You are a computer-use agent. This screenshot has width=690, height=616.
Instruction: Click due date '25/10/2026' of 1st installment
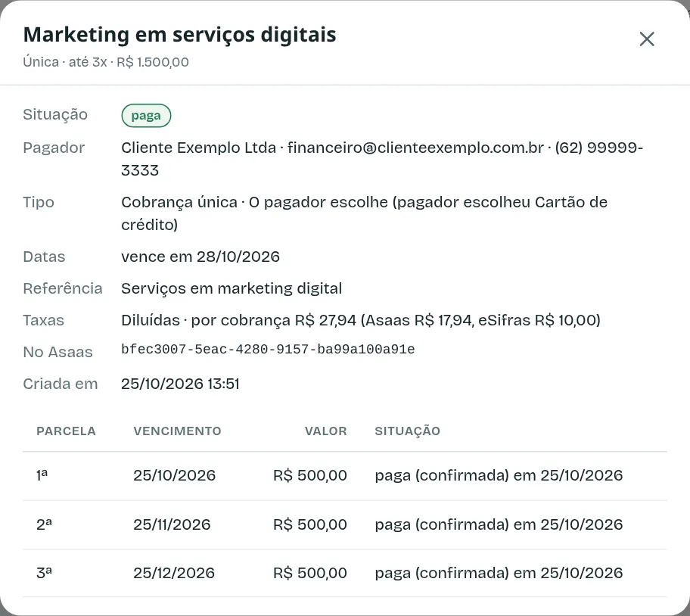point(175,476)
